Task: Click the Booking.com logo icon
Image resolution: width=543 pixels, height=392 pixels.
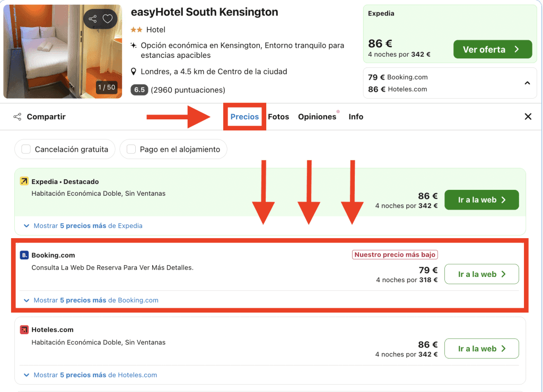Action: (x=24, y=255)
